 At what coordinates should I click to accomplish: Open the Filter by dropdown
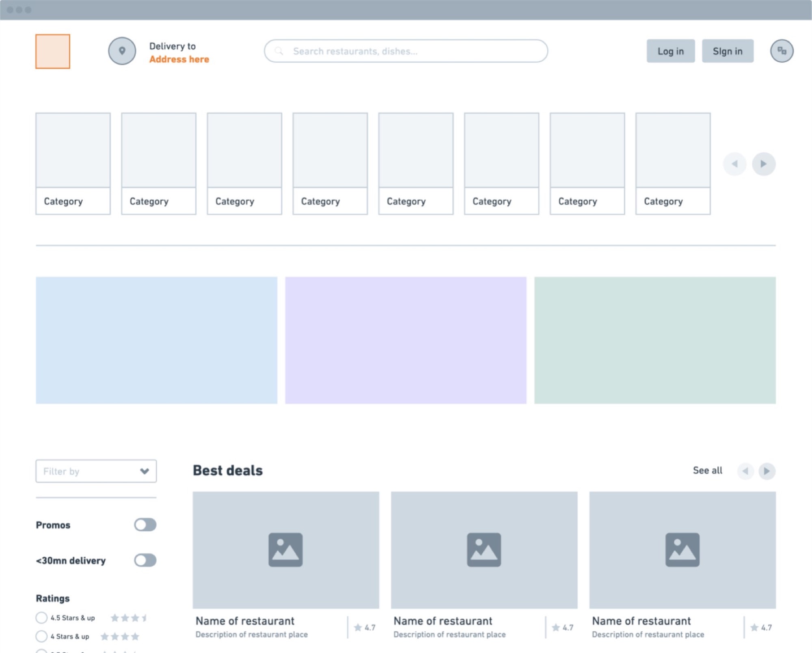click(x=96, y=471)
